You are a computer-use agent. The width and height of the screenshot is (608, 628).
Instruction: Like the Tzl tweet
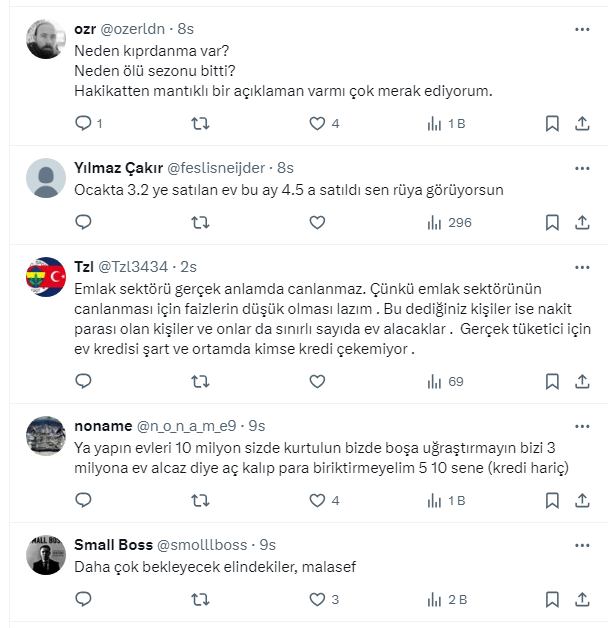click(x=317, y=381)
